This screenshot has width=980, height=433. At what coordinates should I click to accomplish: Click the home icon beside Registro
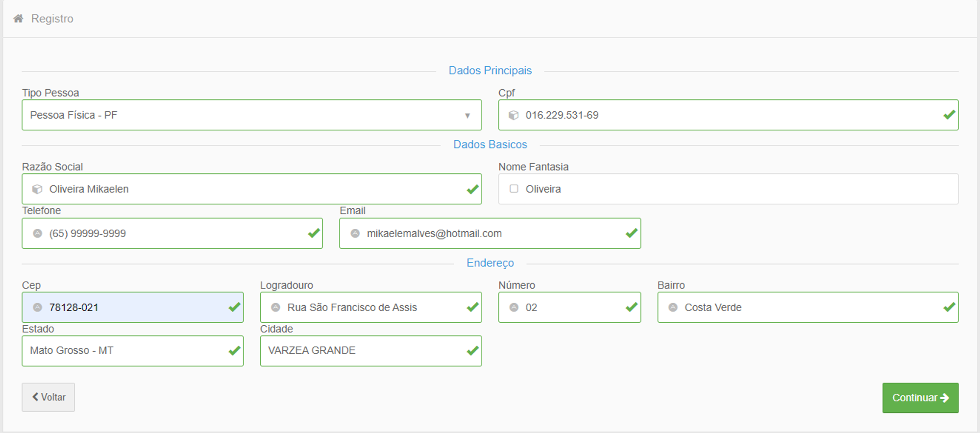(x=18, y=19)
